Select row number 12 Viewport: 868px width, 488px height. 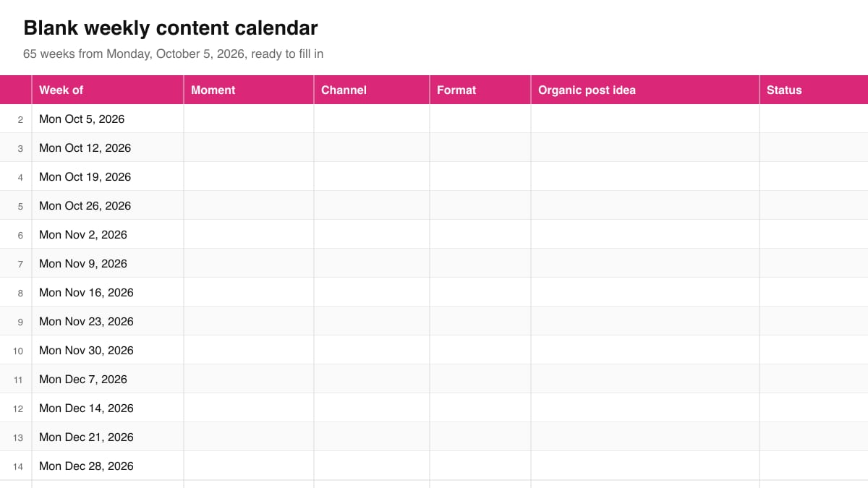(16, 408)
